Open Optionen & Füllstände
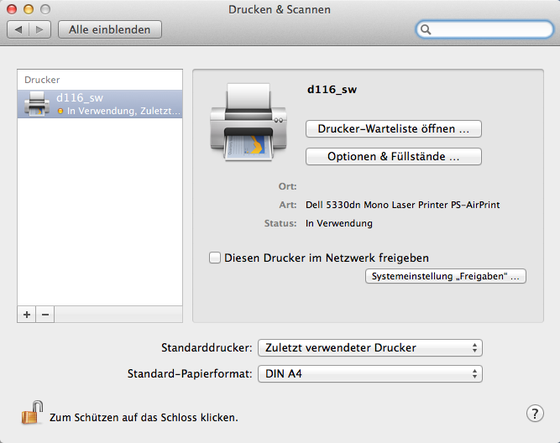The height and width of the screenshot is (443, 560). [x=393, y=156]
